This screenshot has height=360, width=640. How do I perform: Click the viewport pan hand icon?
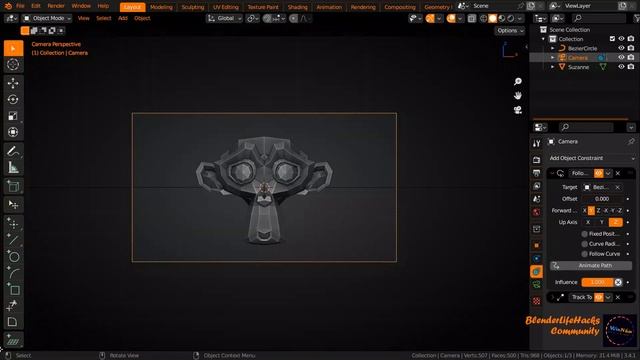(518, 96)
